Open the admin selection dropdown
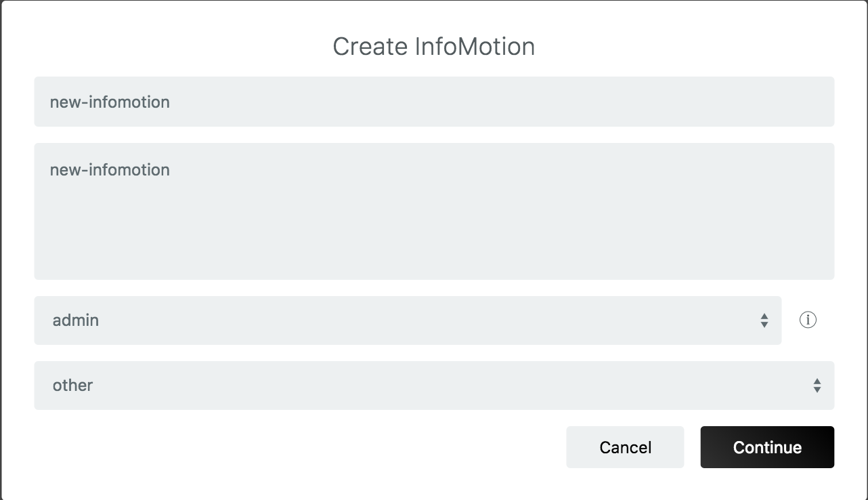 pyautogui.click(x=408, y=320)
